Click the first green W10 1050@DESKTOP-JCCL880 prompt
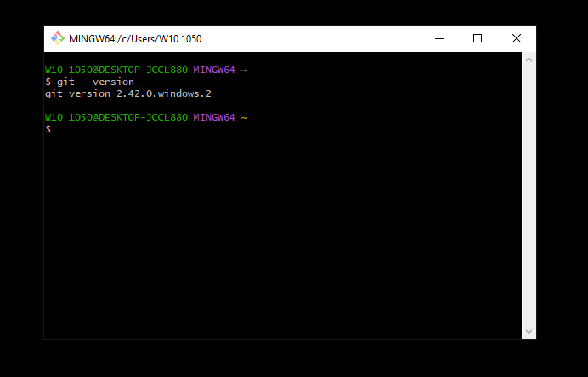Image resolution: width=588 pixels, height=377 pixels. 116,70
